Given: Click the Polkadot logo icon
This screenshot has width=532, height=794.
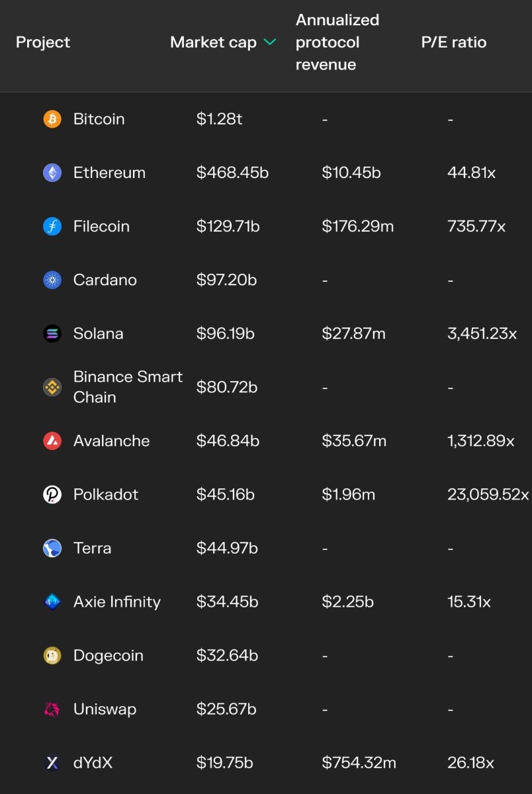Looking at the screenshot, I should coord(52,494).
